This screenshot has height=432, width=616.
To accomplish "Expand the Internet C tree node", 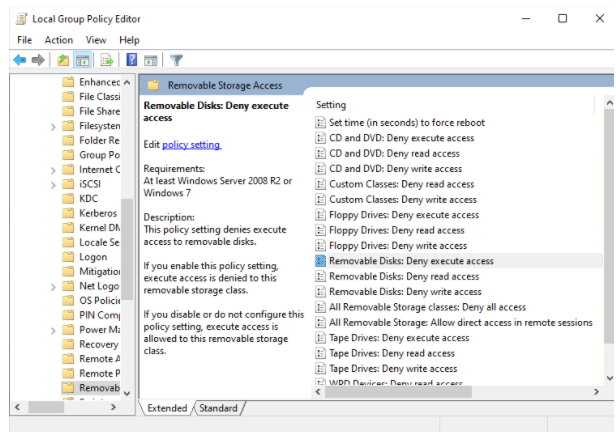I will pyautogui.click(x=53, y=170).
